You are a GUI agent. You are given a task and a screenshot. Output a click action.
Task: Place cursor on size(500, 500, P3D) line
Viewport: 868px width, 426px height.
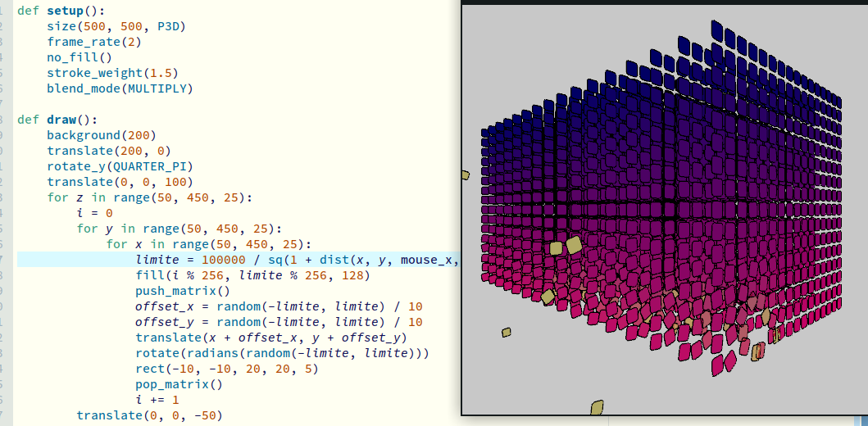click(116, 26)
